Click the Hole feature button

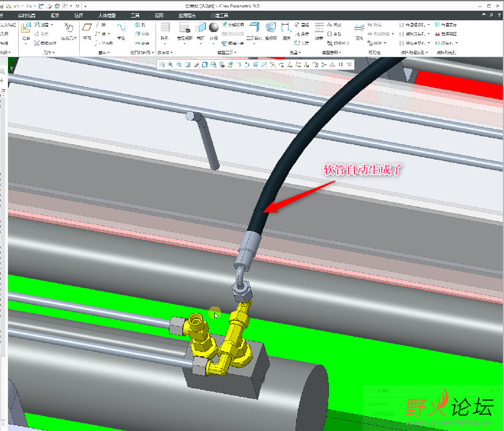140,25
